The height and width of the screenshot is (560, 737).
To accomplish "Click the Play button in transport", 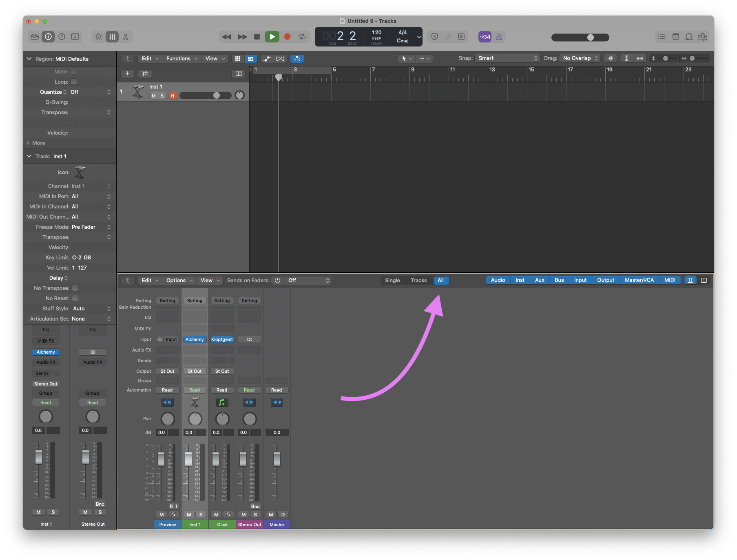I will 272,37.
